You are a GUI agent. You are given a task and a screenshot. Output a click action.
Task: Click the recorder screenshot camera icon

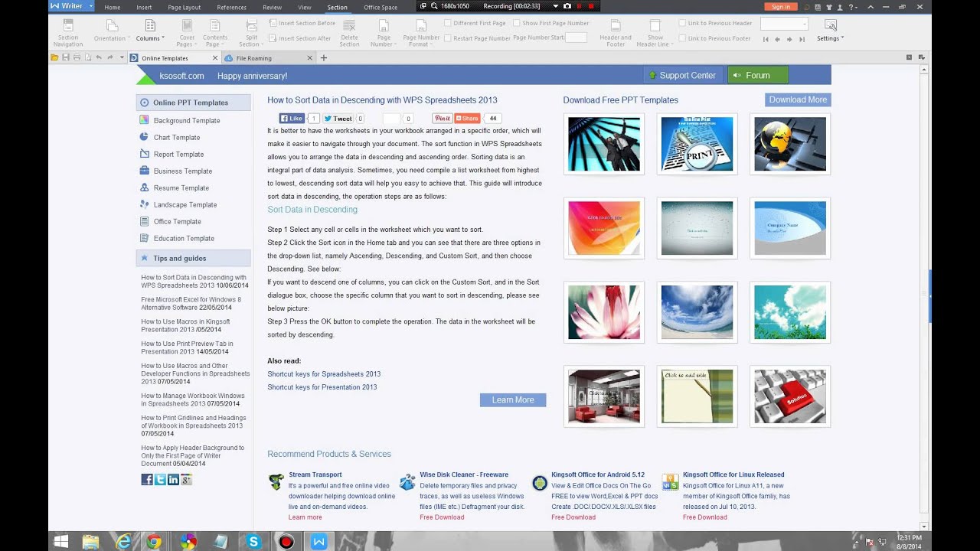[x=567, y=6]
